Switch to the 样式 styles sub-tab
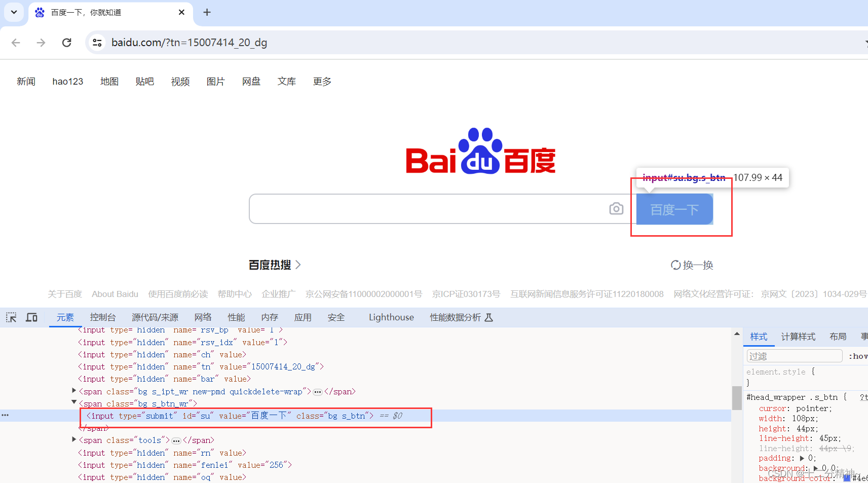The image size is (868, 483). (x=759, y=337)
